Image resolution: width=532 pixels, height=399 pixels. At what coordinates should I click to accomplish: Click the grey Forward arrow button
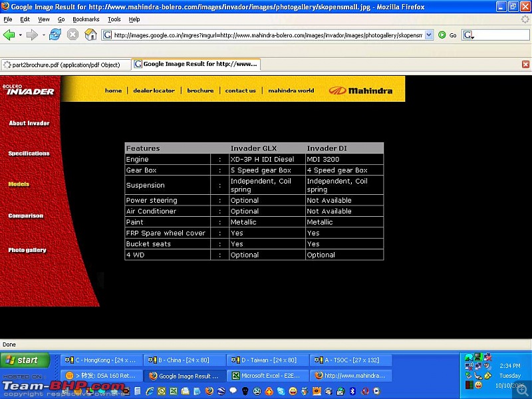click(x=32, y=35)
